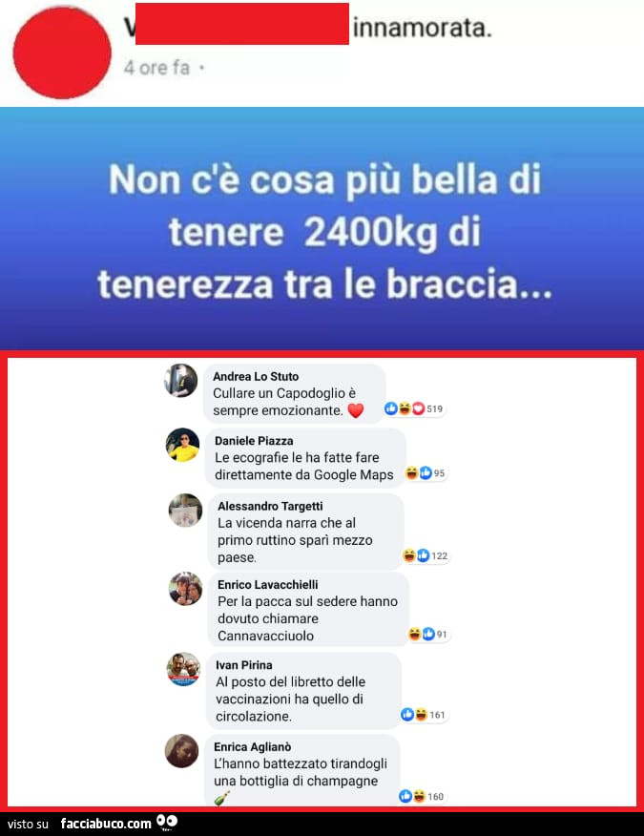Click Daniele Piazza's profile avatar
Screen dimensions: 644x836
(183, 445)
